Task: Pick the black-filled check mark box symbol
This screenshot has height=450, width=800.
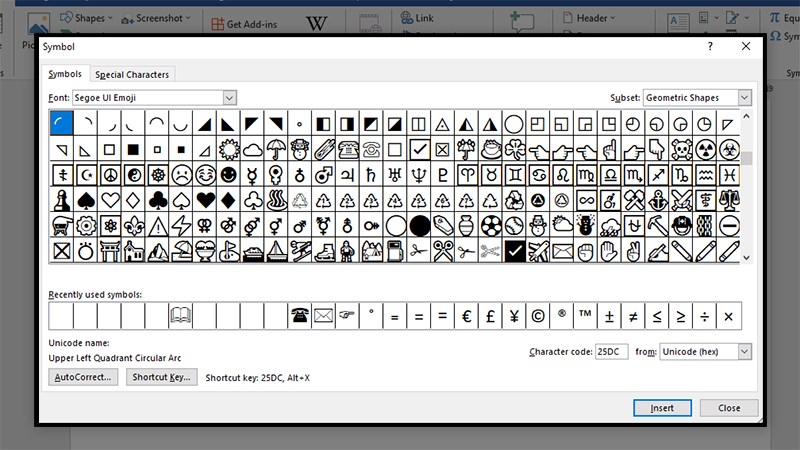Action: [514, 251]
